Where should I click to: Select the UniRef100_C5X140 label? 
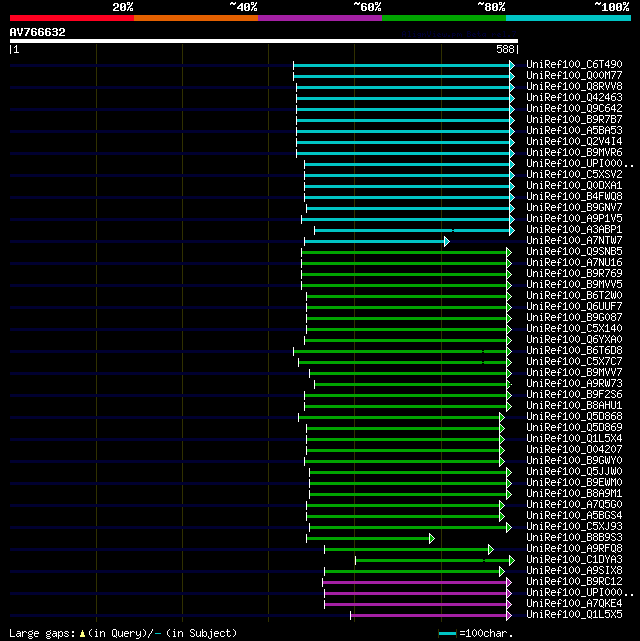coord(574,329)
